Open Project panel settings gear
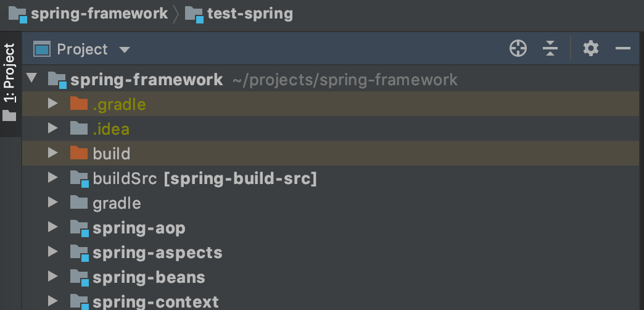 (590, 49)
